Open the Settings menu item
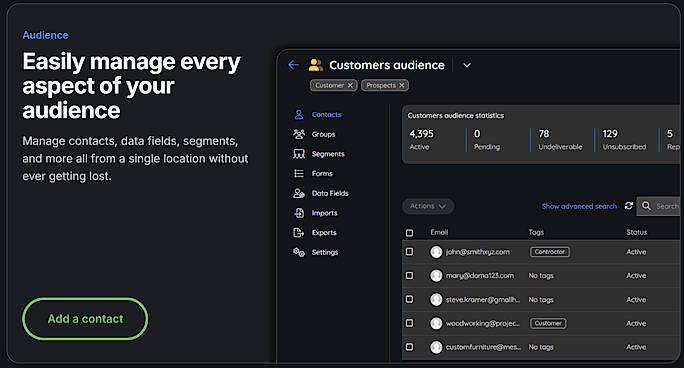 [325, 252]
